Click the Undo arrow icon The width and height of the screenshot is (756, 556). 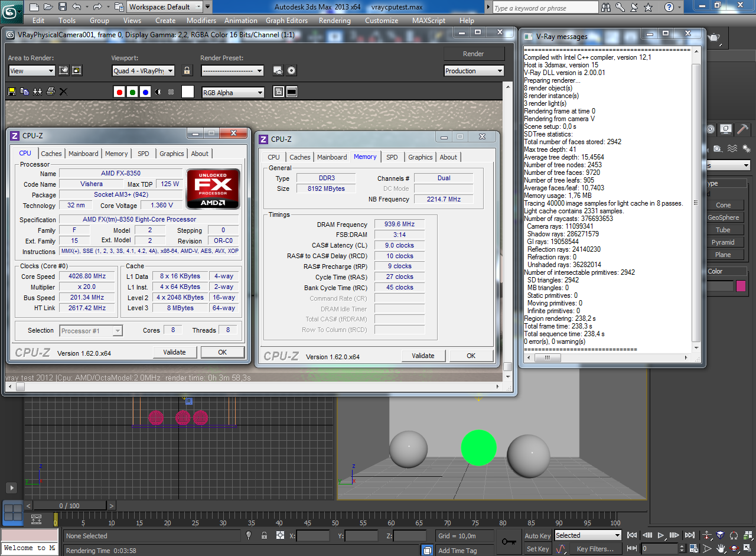77,7
